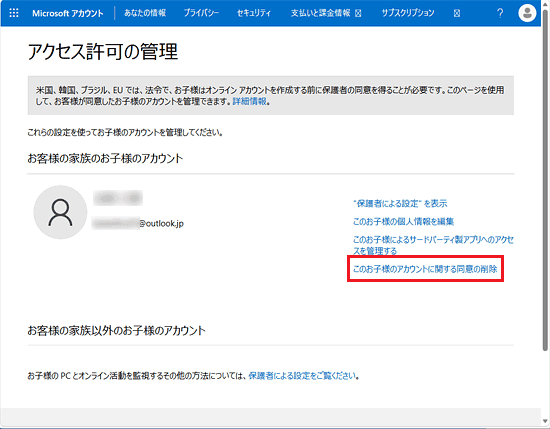Viewport: 550px width, 429px height.
Task: Click the scrollbar down arrow
Action: click(x=545, y=421)
